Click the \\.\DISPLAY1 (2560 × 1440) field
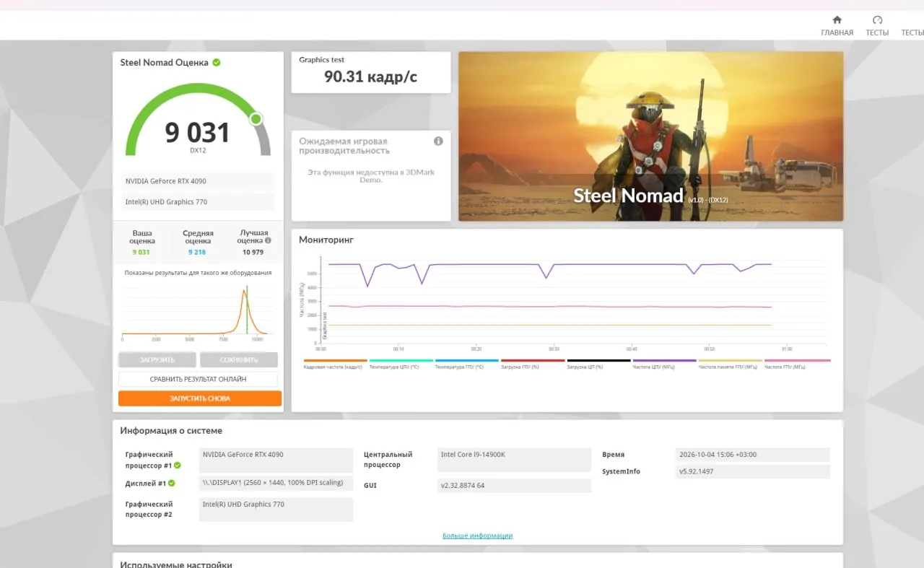This screenshot has height=568, width=924. 276,484
